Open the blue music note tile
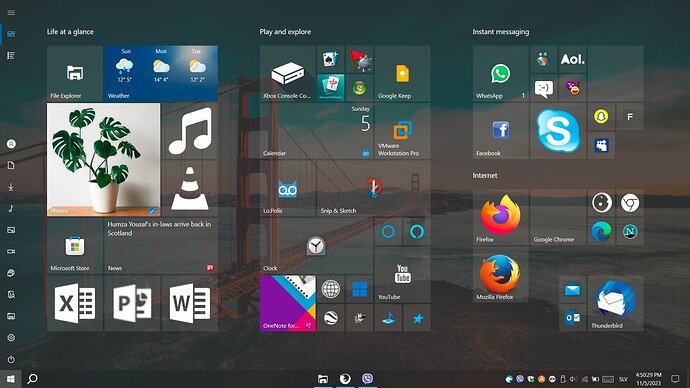 (x=388, y=318)
